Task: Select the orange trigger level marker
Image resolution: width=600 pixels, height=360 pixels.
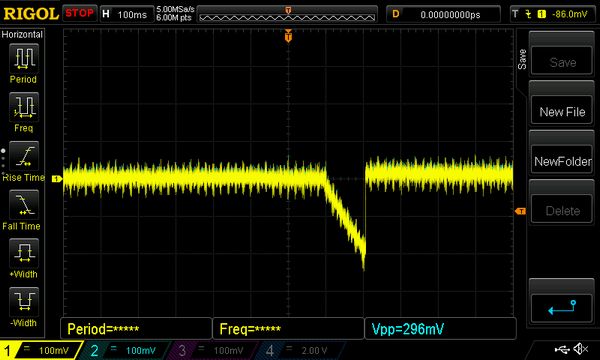Action: tap(520, 211)
